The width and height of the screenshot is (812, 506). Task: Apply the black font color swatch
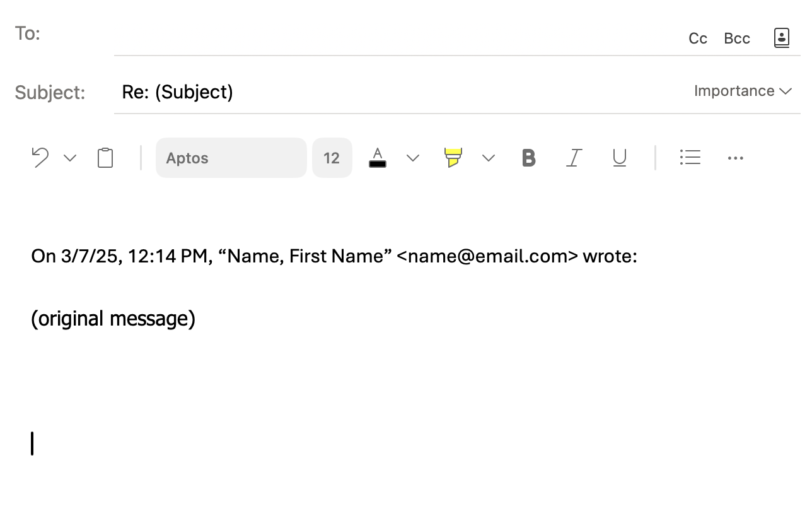(378, 158)
